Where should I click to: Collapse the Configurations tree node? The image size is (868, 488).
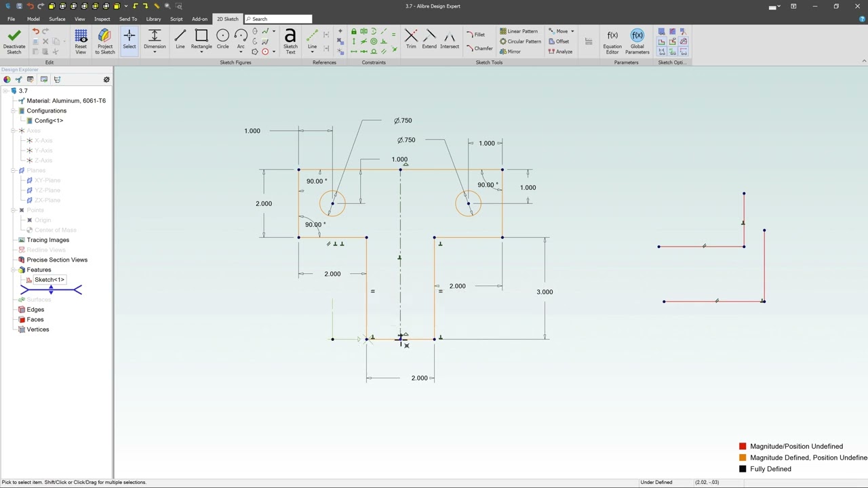(x=14, y=110)
